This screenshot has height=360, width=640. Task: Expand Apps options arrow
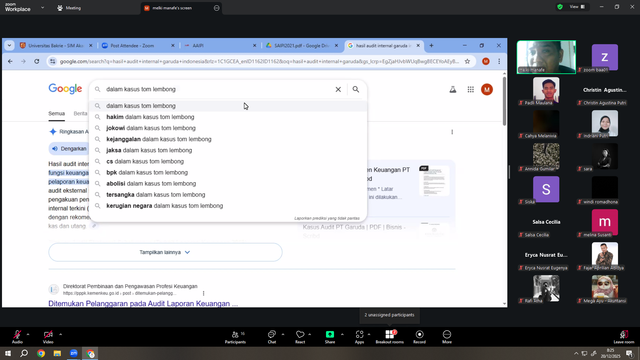pos(369,334)
